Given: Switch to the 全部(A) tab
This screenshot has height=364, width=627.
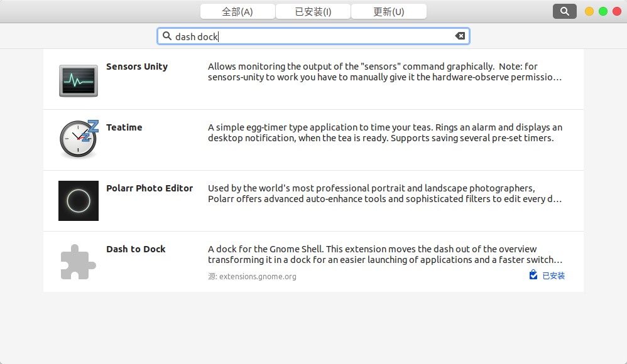Looking at the screenshot, I should point(237,11).
